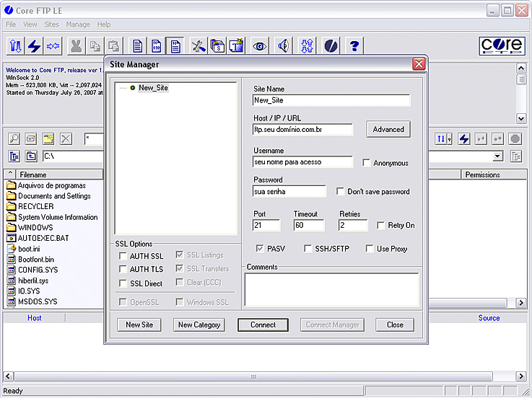Image resolution: width=532 pixels, height=398 pixels.
Task: Check Don't save password checkbox
Action: click(x=340, y=191)
